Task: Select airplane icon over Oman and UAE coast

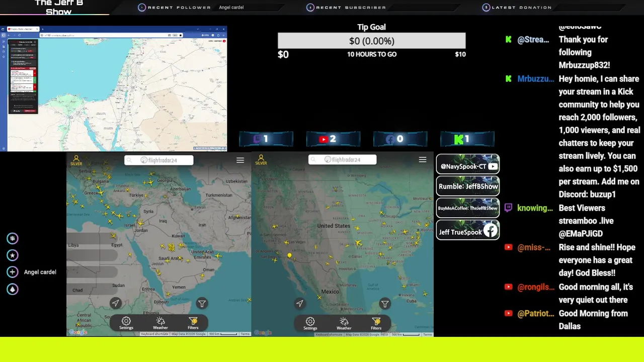Action: (218, 256)
